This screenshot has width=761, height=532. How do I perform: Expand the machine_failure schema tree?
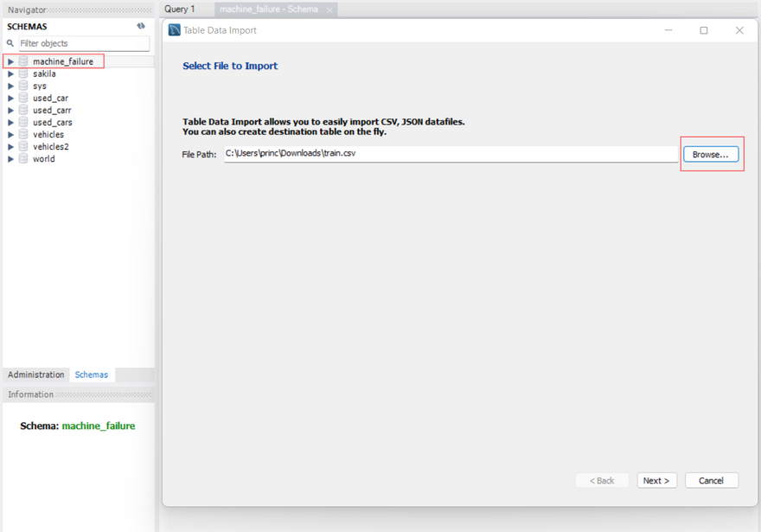(x=10, y=61)
